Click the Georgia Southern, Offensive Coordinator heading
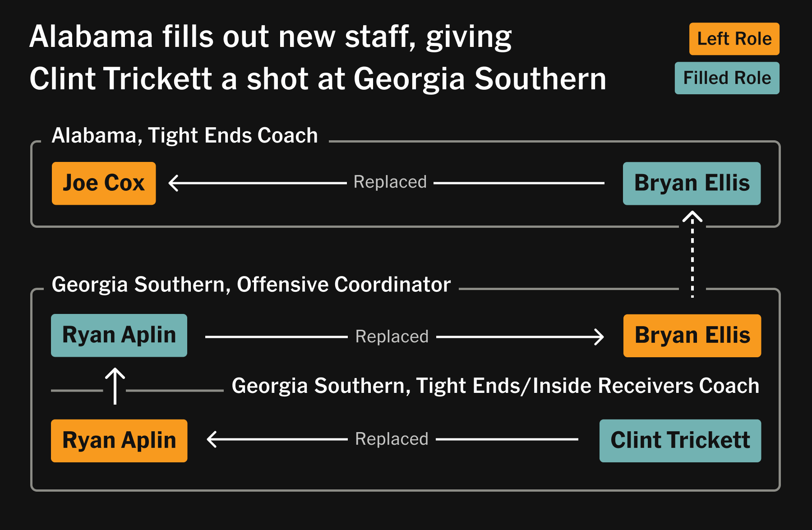The width and height of the screenshot is (812, 530). tap(251, 285)
